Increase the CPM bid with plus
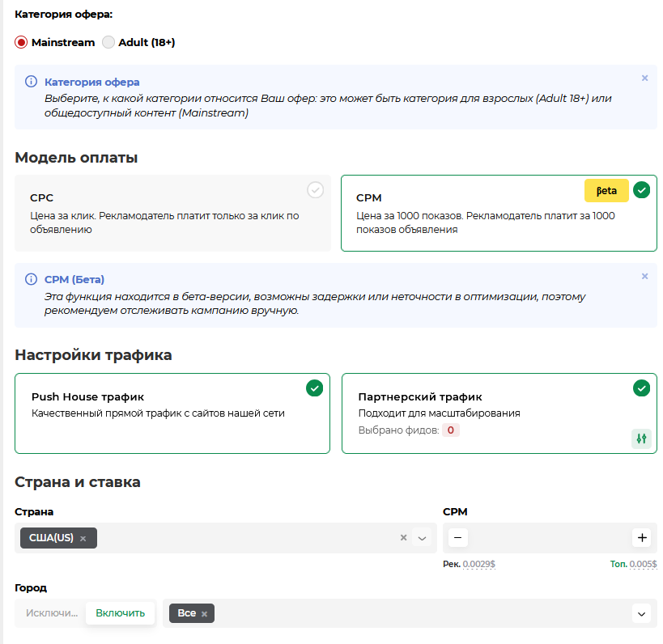This screenshot has height=644, width=663. 642,537
